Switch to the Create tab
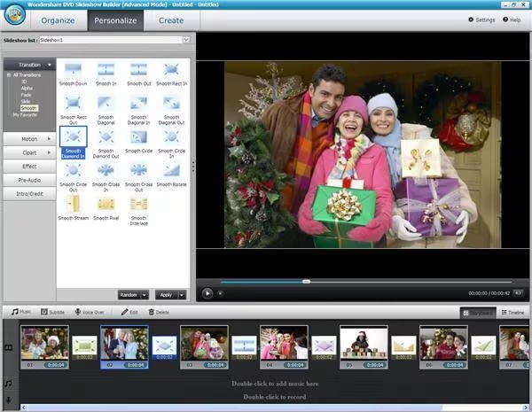Viewport: 532px width, 412px height. [171, 20]
